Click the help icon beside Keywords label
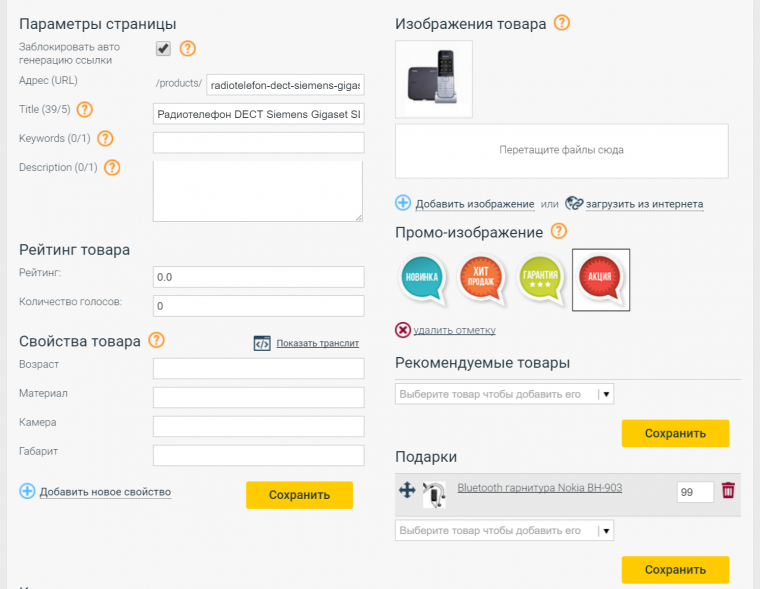The image size is (760, 589). [x=105, y=139]
